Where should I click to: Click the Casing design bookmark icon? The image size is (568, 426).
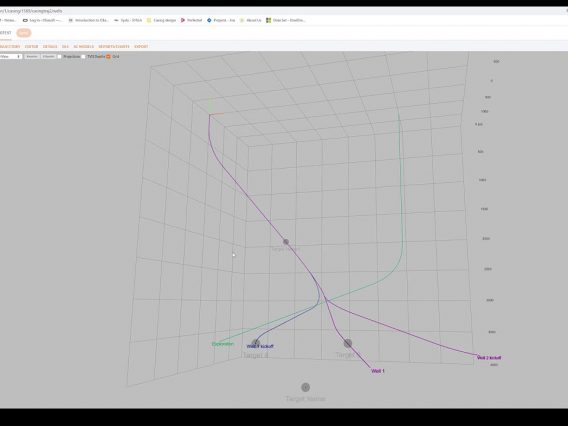coord(149,20)
